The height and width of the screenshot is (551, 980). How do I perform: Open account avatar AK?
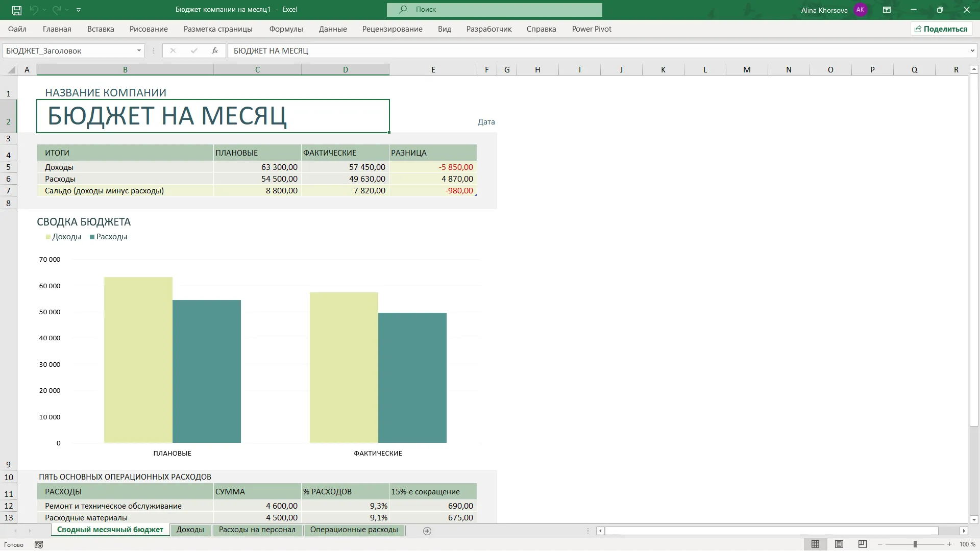tap(861, 10)
